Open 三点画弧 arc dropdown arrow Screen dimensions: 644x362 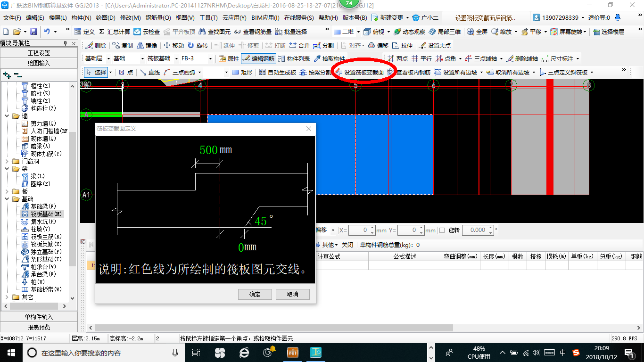pyautogui.click(x=200, y=72)
